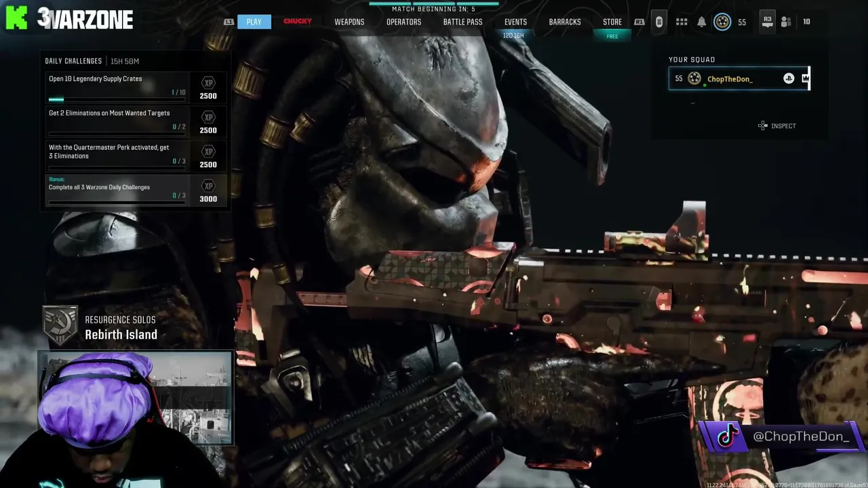Open the BARRACKS tab
This screenshot has height=488, width=868.
pyautogui.click(x=565, y=22)
